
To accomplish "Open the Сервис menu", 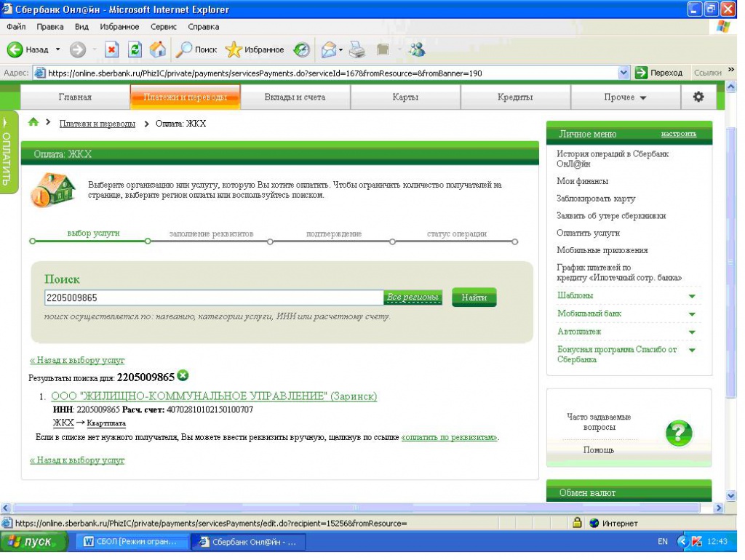I will [164, 27].
